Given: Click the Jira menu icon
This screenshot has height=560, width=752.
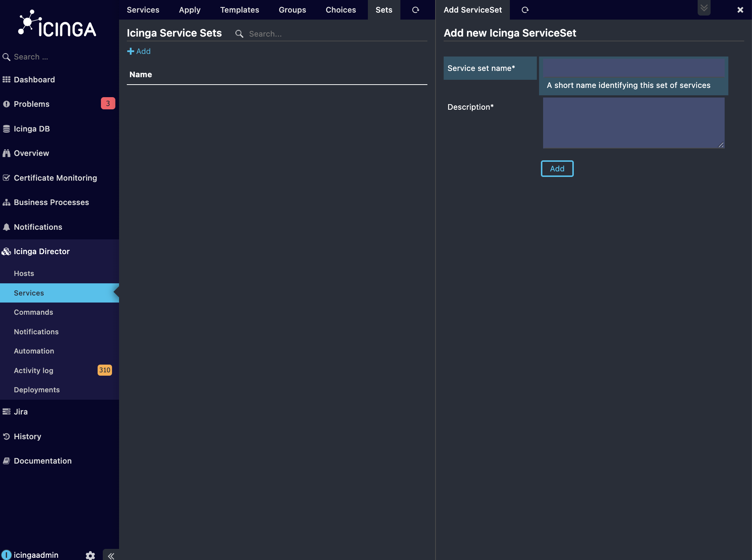Looking at the screenshot, I should coord(6,412).
